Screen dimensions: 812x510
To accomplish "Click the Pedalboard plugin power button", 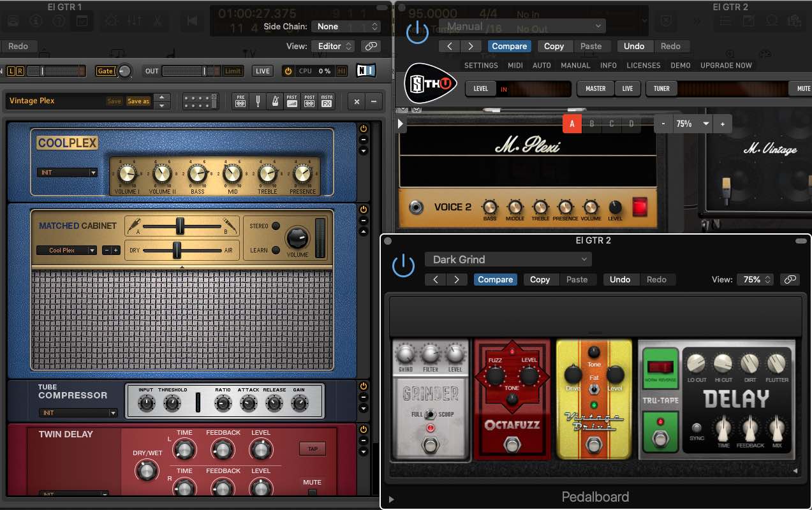I will click(x=403, y=265).
